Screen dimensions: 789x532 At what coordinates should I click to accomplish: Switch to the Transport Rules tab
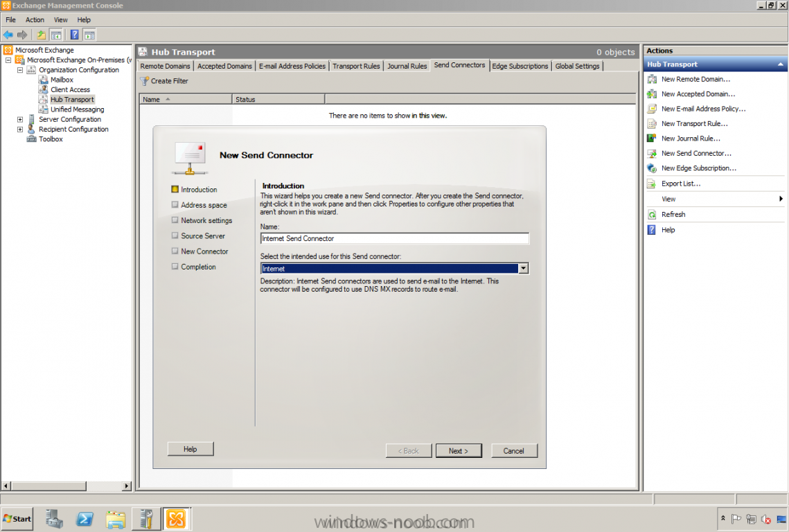(x=356, y=66)
